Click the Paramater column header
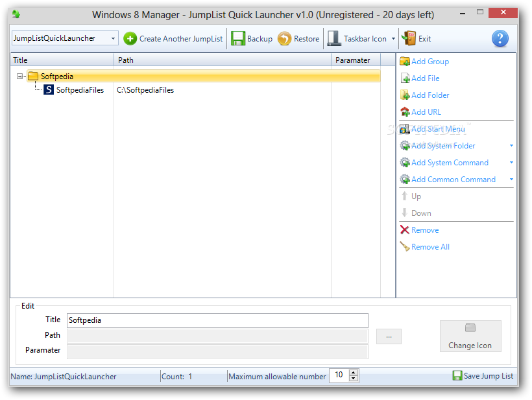 [x=356, y=60]
